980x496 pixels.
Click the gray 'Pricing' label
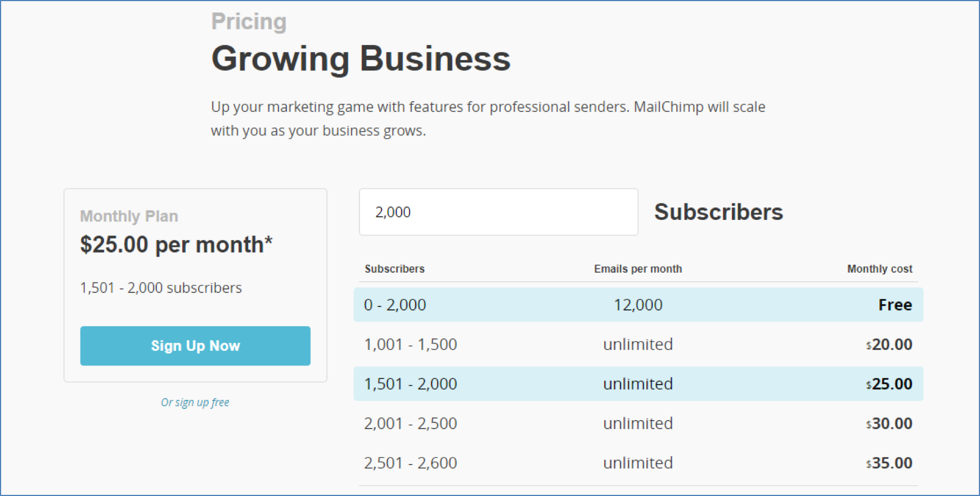click(x=249, y=21)
